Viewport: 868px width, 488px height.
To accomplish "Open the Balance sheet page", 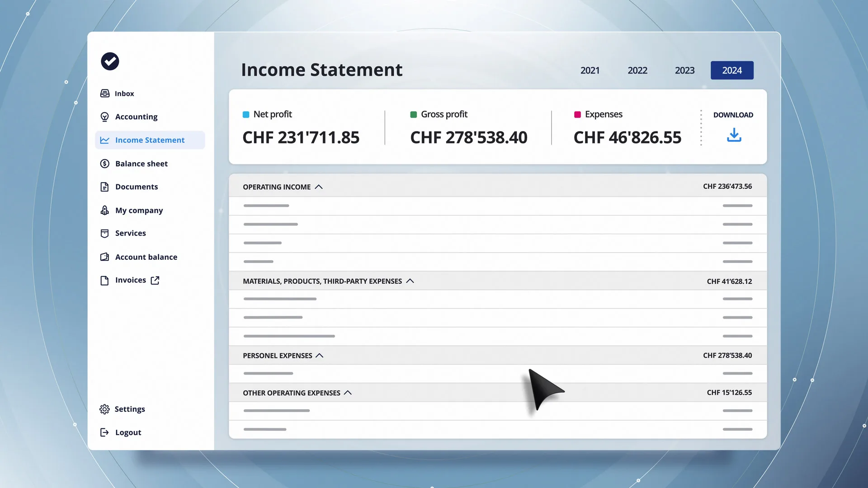I will point(142,164).
